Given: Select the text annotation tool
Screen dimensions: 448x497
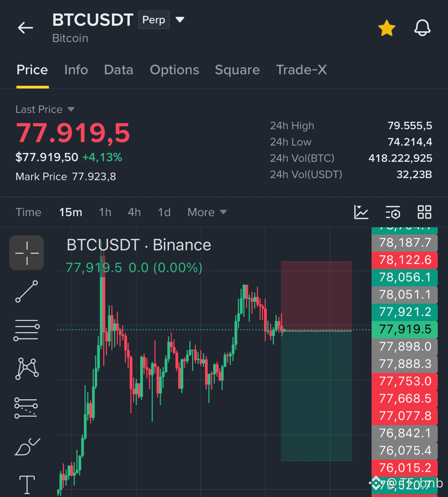Looking at the screenshot, I should point(27,485).
